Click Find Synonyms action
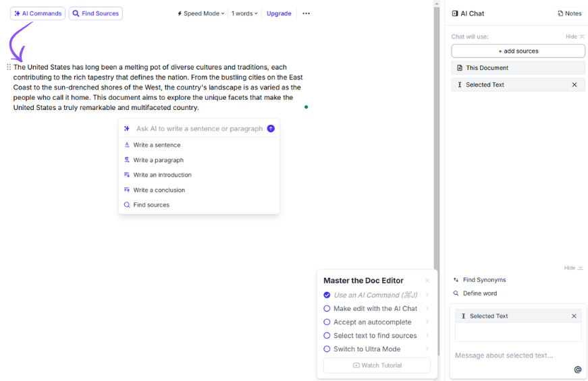The image size is (588, 381). pos(479,280)
